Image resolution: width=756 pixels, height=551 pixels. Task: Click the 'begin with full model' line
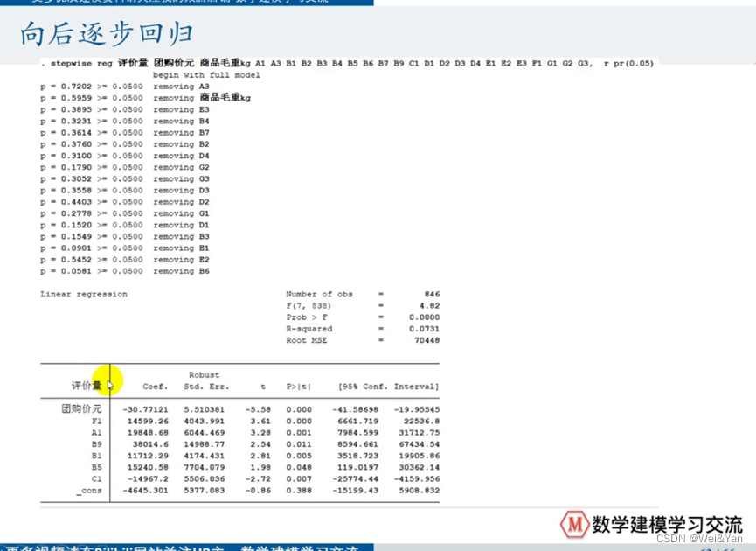point(206,75)
